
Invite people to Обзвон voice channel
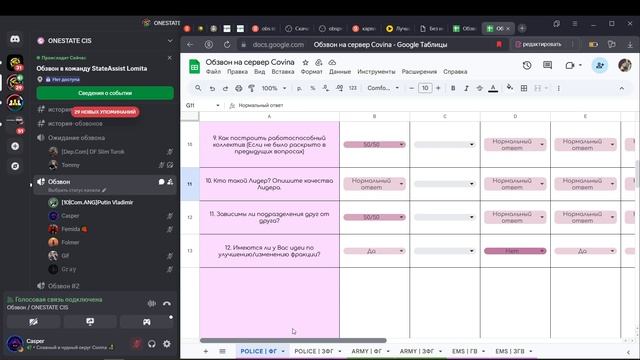pyautogui.click(x=170, y=182)
